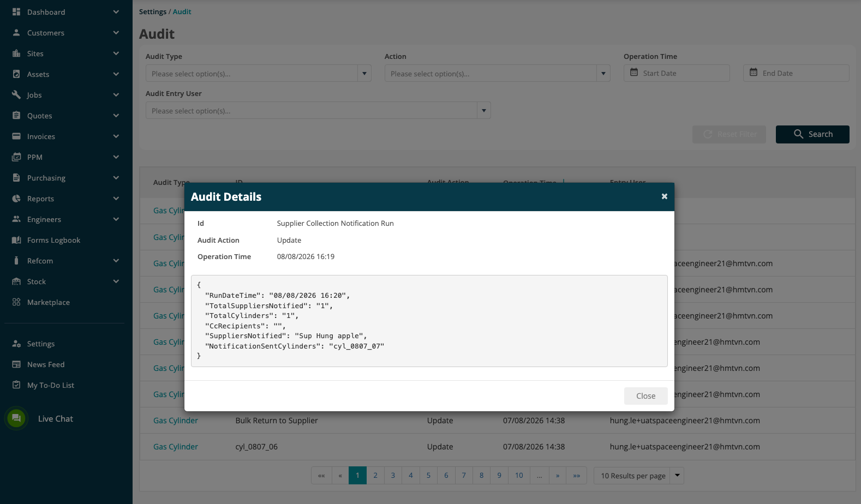Click the JSON audit details text box
Image resolution: width=861 pixels, height=504 pixels.
tap(429, 321)
